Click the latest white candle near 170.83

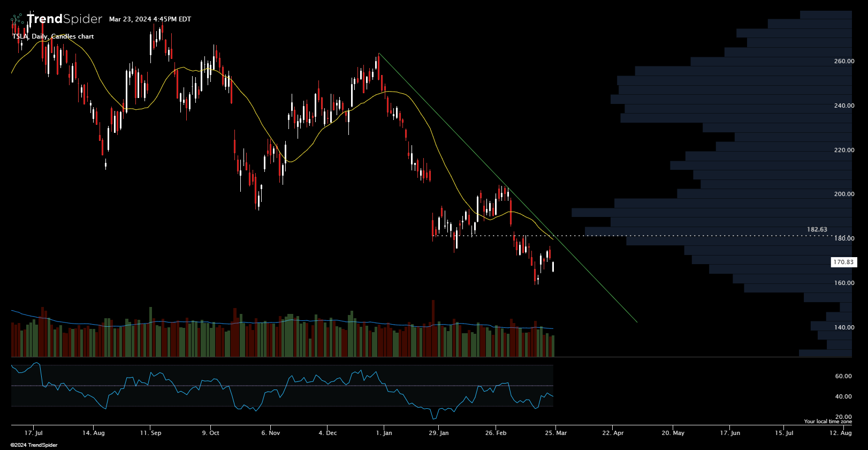click(553, 266)
